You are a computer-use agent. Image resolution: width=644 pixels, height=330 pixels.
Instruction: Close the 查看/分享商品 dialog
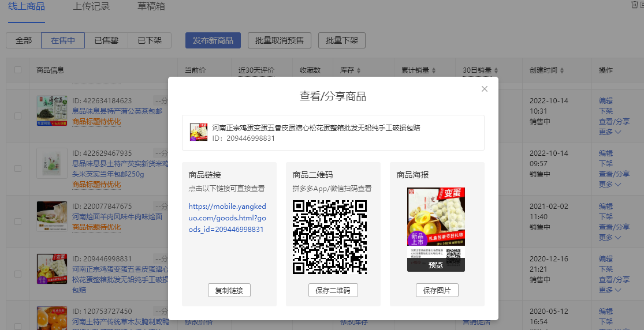coord(484,89)
